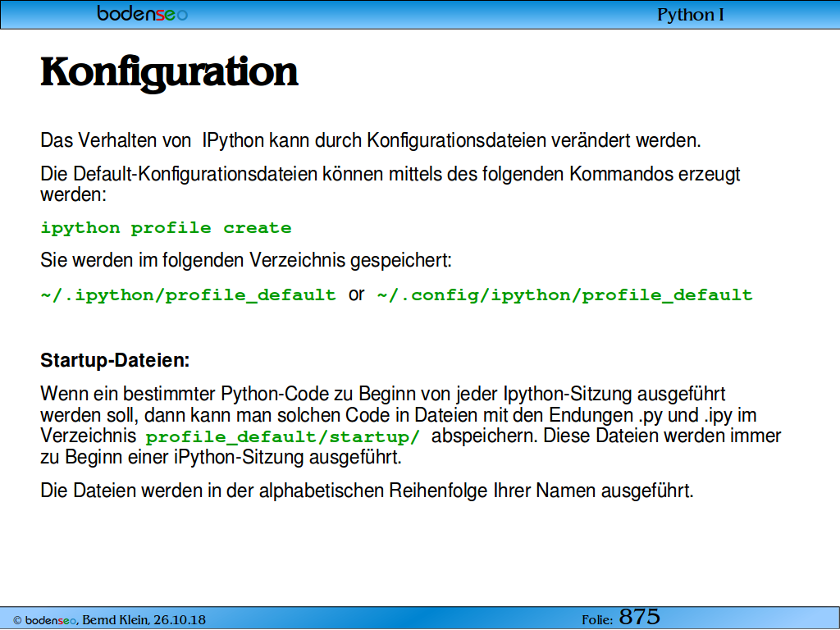
Task: Click the bodenseo logo in the header
Action: click(143, 13)
